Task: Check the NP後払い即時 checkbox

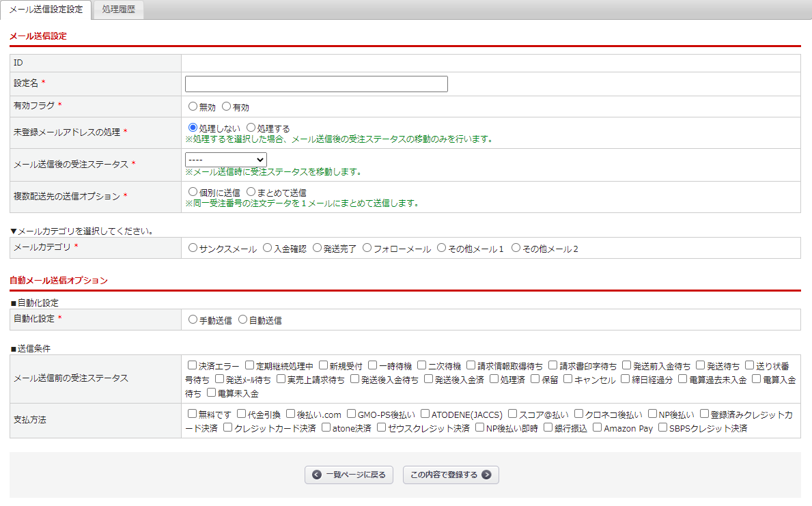Action: pos(480,427)
